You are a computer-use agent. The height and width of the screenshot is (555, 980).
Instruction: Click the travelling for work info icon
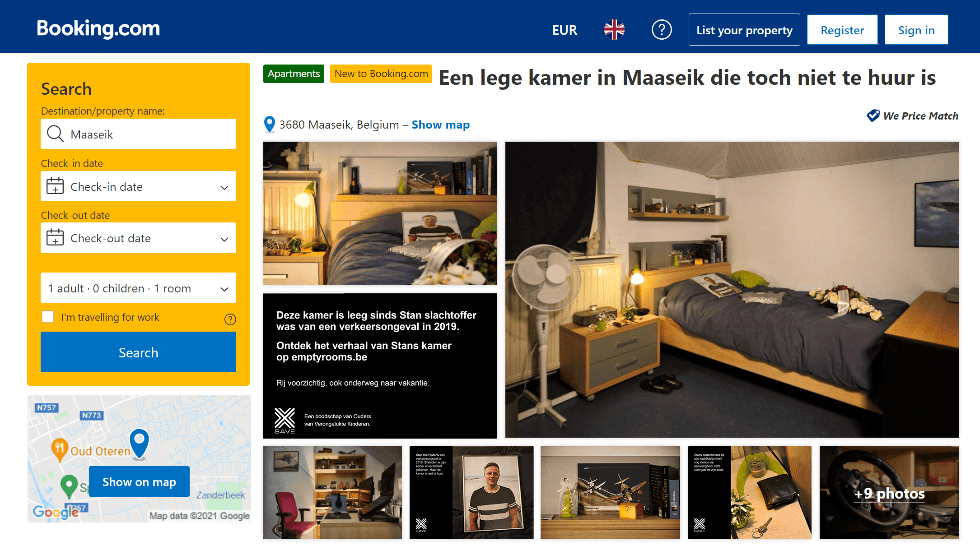tap(230, 319)
